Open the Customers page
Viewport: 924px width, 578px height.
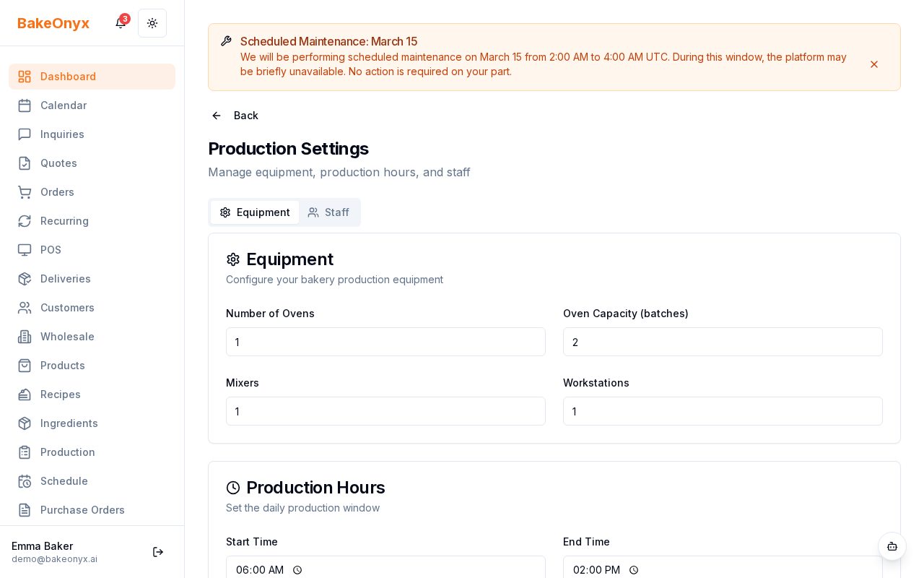point(67,308)
